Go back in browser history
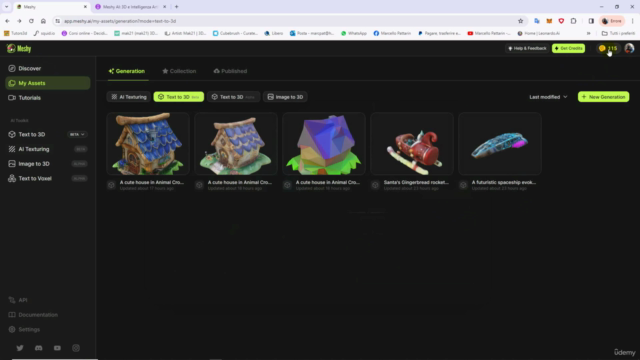Screen dimensions: 640x360 tap(7, 21)
